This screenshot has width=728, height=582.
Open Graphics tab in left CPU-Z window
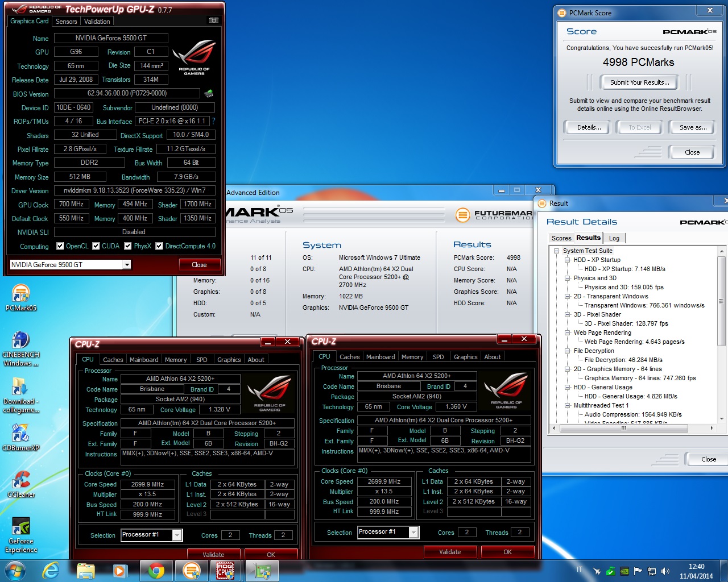click(229, 360)
